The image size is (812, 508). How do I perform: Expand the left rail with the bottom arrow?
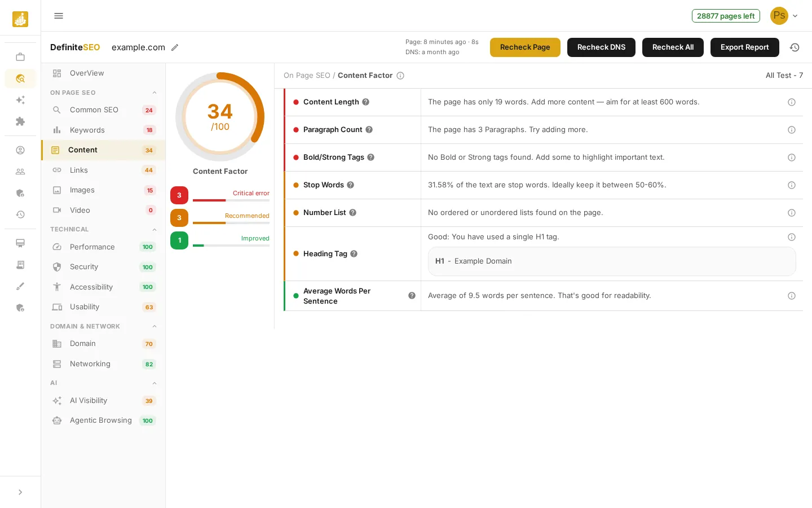20,492
